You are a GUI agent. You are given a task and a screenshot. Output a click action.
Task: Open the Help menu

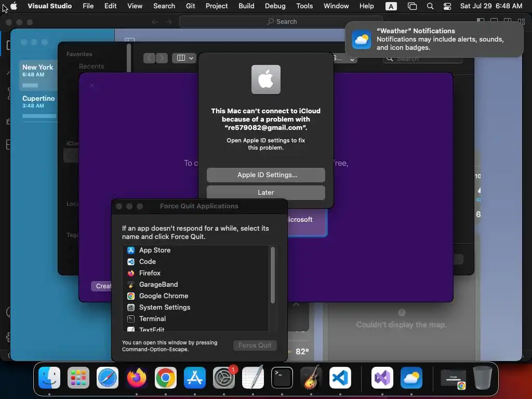click(x=366, y=6)
